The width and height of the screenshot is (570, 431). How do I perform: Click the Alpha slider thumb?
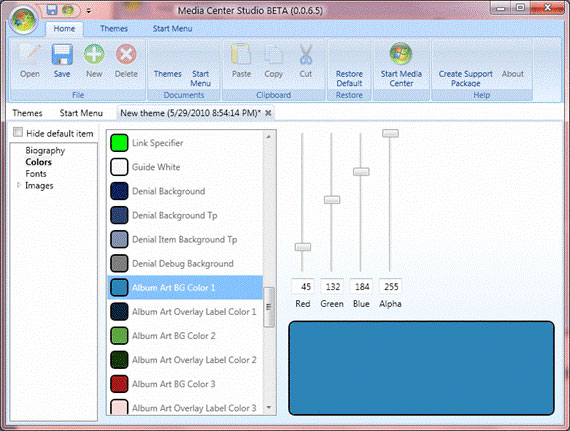point(390,133)
